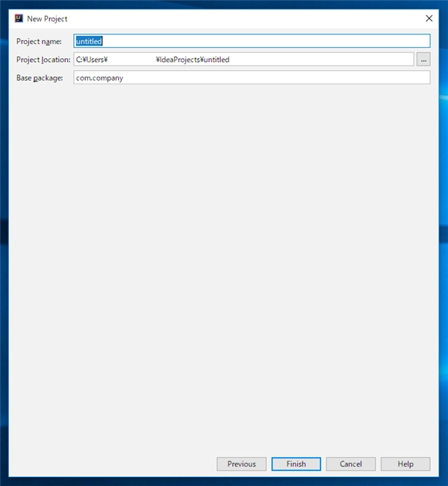This screenshot has width=448, height=486.
Task: Open Help for the New Project dialog
Action: (405, 464)
